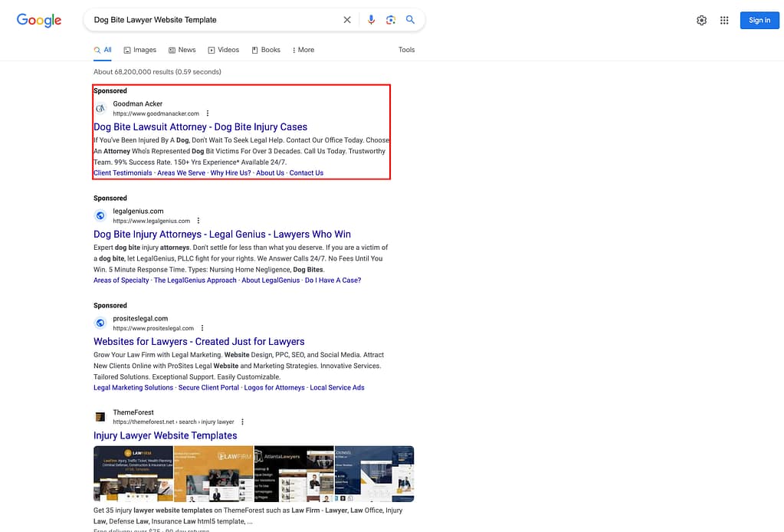This screenshot has height=532, width=784.
Task: Open the Counsel blue template thumbnail
Action: [x=375, y=474]
